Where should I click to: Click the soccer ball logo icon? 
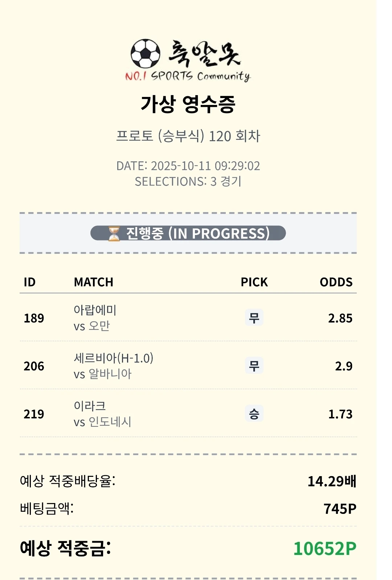click(x=145, y=54)
